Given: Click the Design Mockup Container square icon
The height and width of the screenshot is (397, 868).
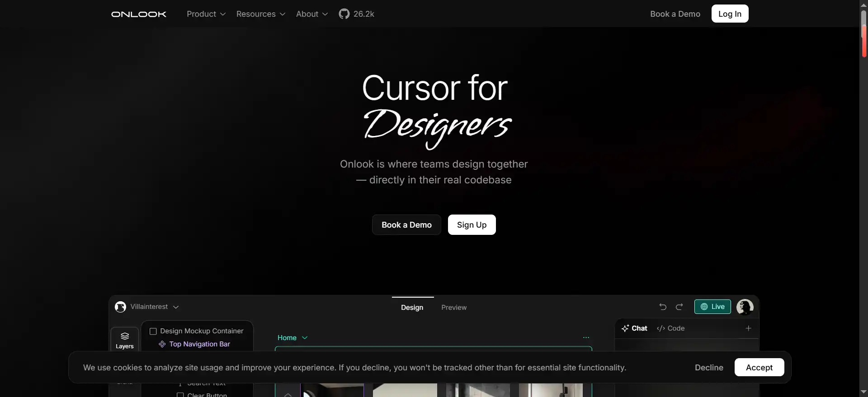Looking at the screenshot, I should click(153, 331).
